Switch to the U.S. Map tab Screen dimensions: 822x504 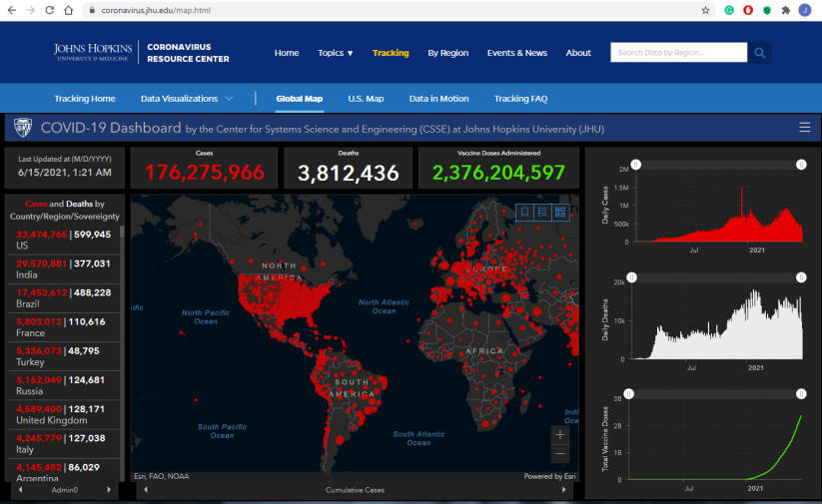click(x=366, y=99)
